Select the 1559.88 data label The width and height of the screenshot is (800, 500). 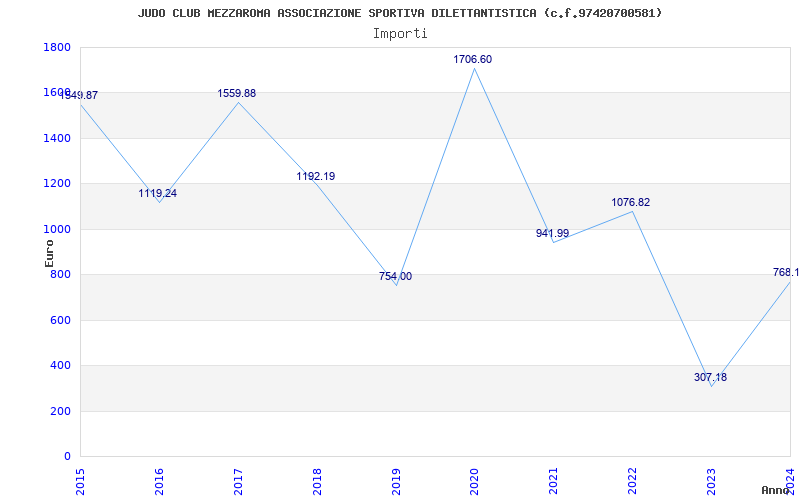tap(237, 93)
